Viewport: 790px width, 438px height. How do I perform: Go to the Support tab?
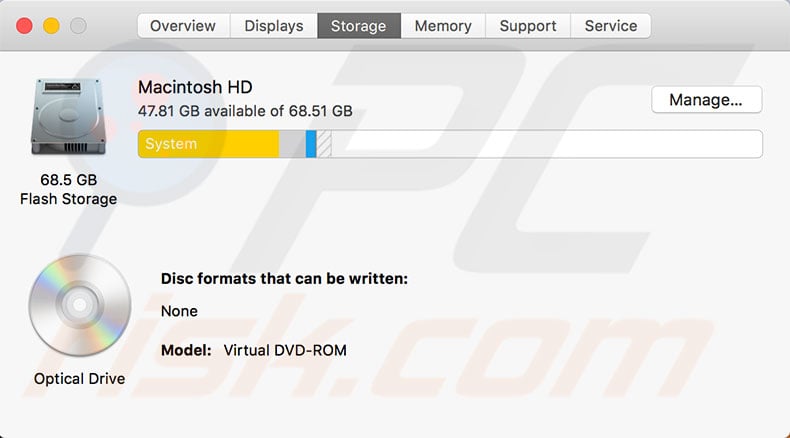(528, 26)
